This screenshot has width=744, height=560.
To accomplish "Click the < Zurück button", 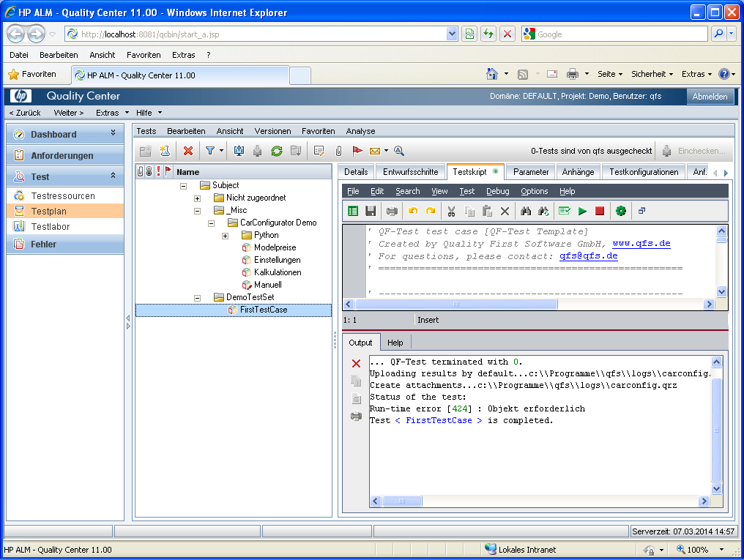I will click(25, 113).
